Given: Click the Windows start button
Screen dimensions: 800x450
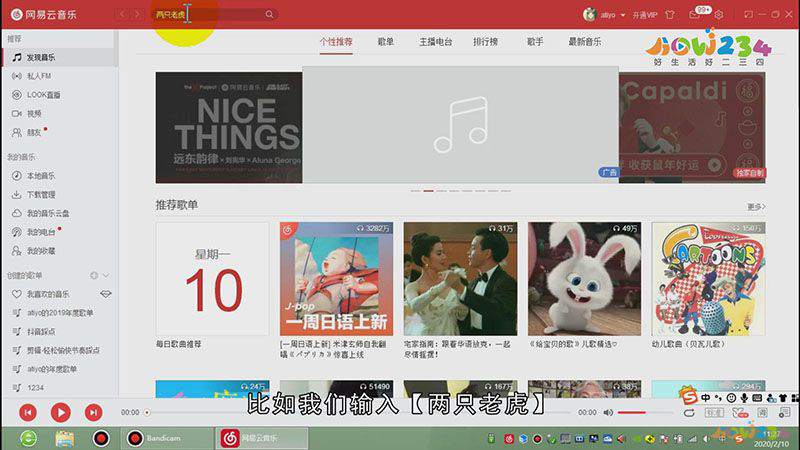Looking at the screenshot, I should click(x=28, y=438).
